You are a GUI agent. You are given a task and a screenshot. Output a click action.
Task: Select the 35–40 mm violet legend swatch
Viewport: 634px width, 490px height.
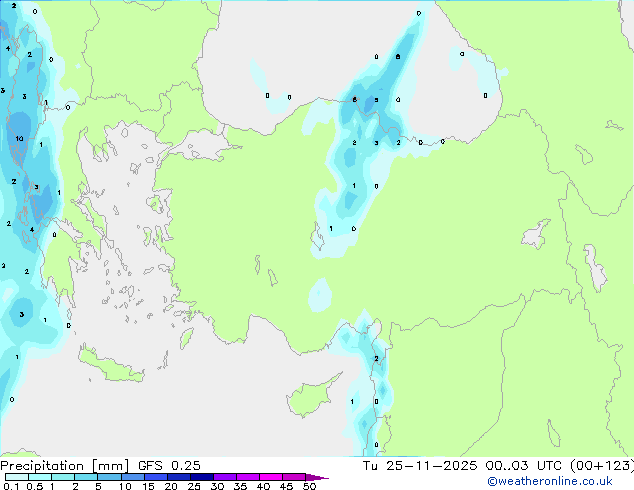tap(248, 477)
